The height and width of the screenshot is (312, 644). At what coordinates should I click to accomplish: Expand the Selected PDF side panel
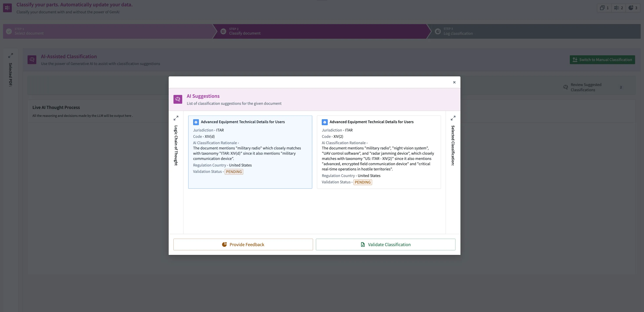pos(10,55)
